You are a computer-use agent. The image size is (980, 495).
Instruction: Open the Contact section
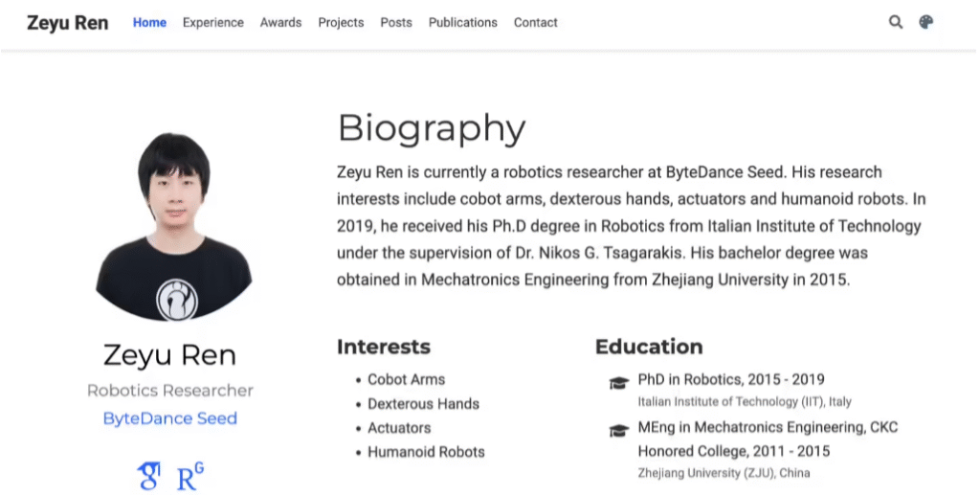(x=535, y=22)
